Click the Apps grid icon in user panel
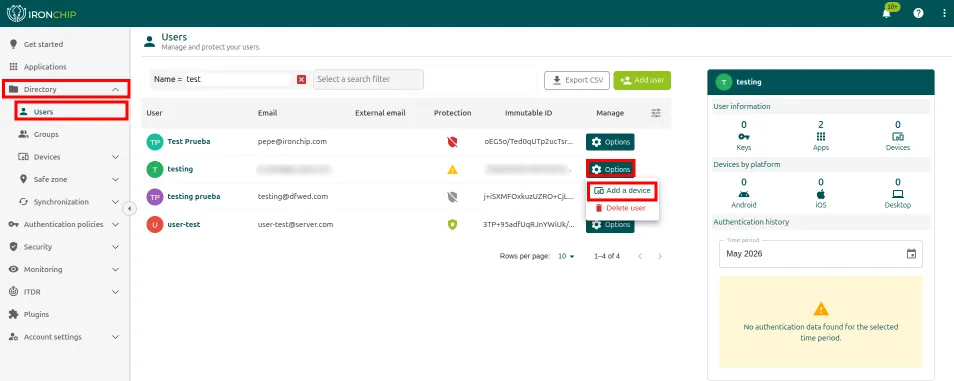 tap(821, 137)
